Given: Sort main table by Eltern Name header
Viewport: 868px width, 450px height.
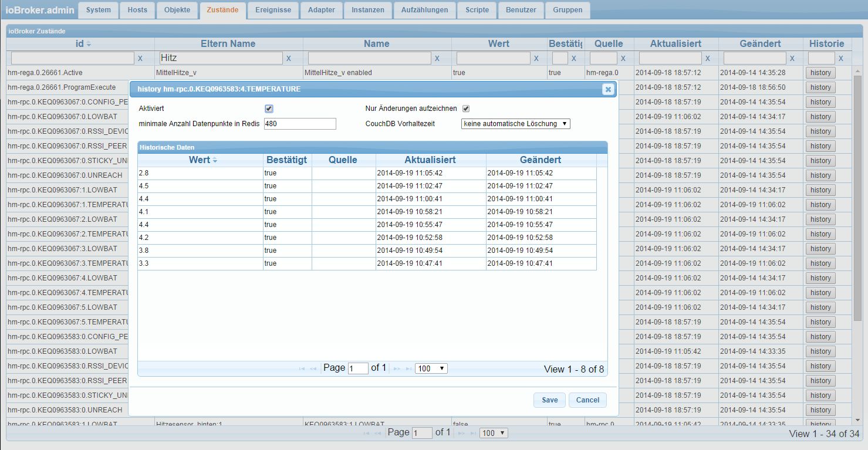Looking at the screenshot, I should point(228,43).
